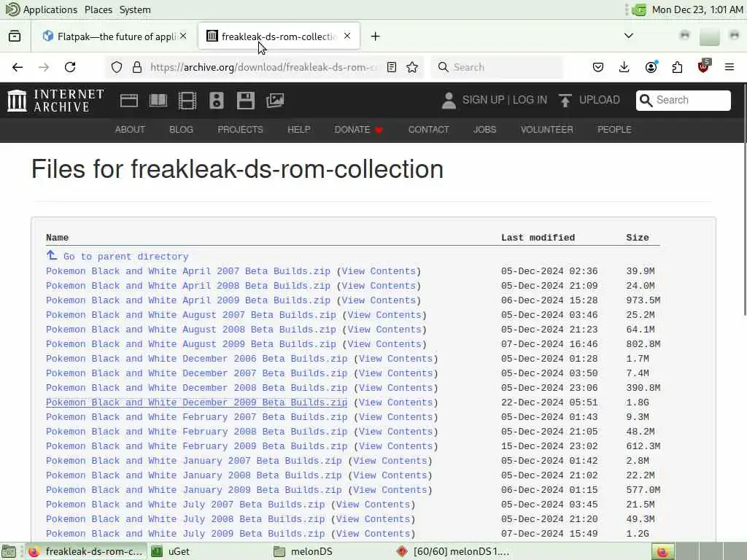747x560 pixels.
Task: Click LOG IN in Archive header
Action: [x=530, y=100]
